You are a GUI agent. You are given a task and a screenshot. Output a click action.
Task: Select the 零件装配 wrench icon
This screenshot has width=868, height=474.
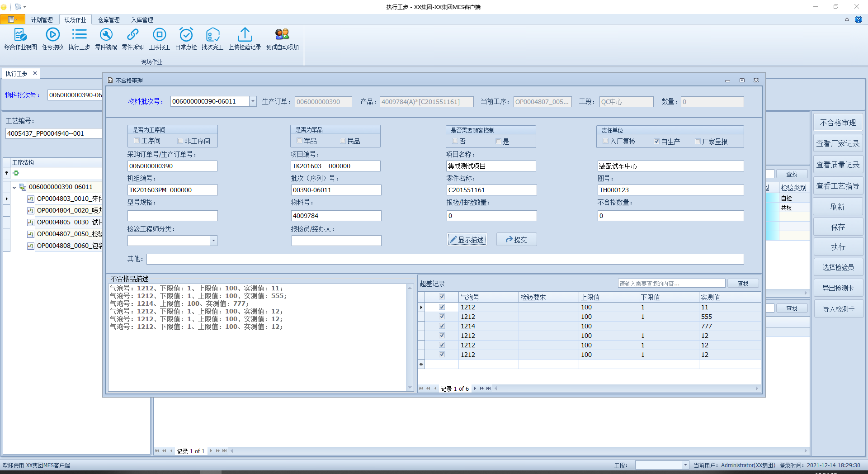point(106,35)
